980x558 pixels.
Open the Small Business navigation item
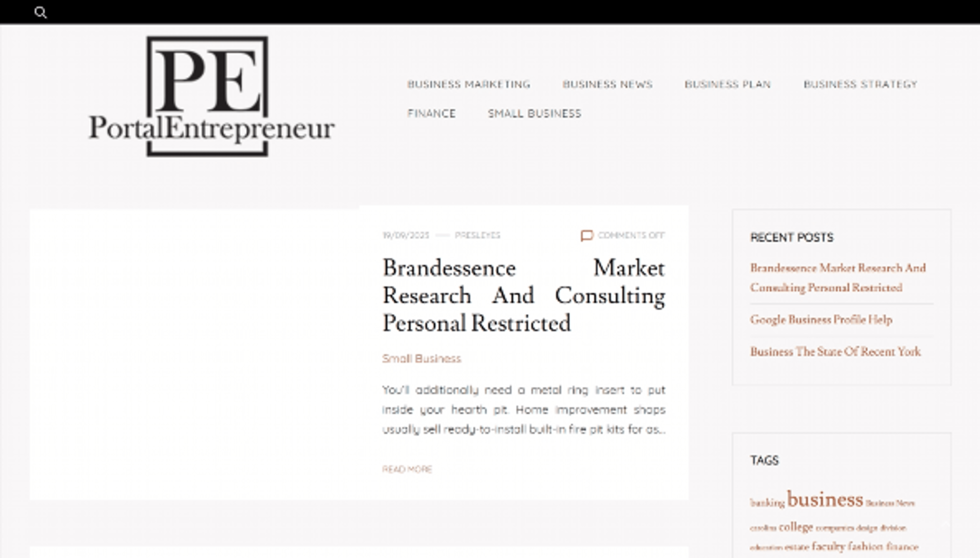[534, 113]
